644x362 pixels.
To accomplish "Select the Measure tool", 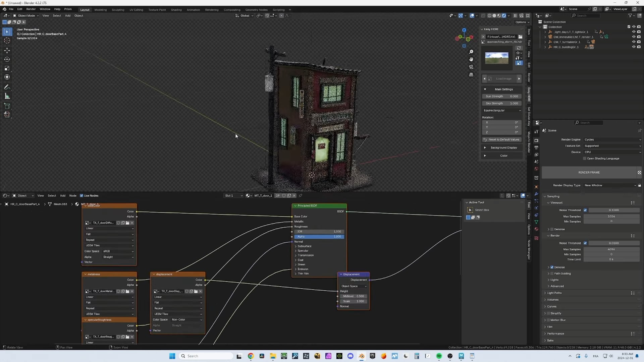I will [x=7, y=96].
